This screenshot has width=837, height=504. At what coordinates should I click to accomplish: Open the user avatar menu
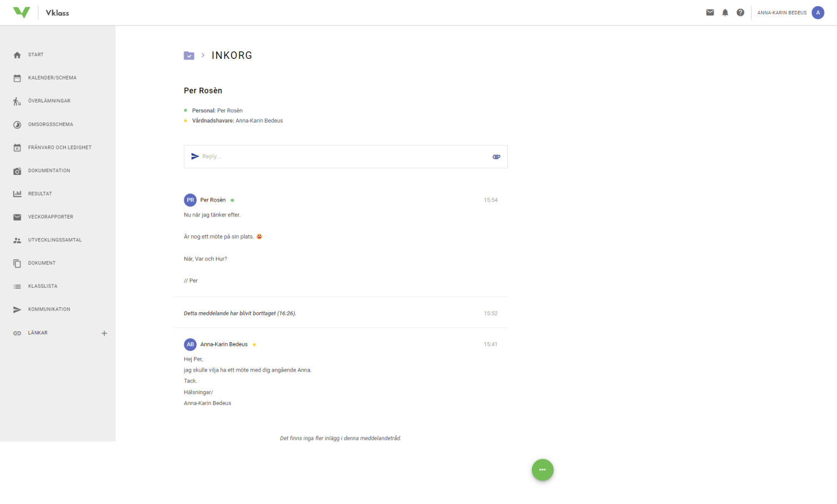(x=817, y=13)
